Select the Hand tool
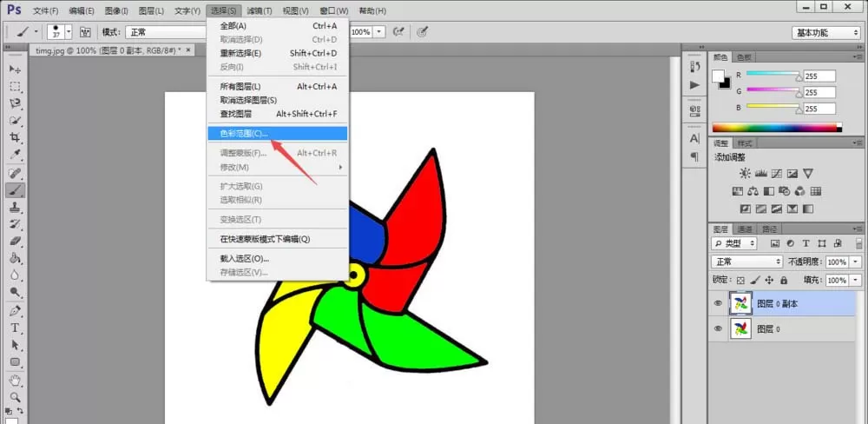This screenshot has width=868, height=424. (16, 381)
